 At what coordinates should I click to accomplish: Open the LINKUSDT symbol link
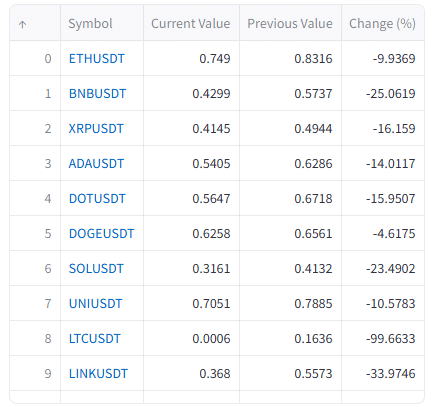click(x=98, y=374)
